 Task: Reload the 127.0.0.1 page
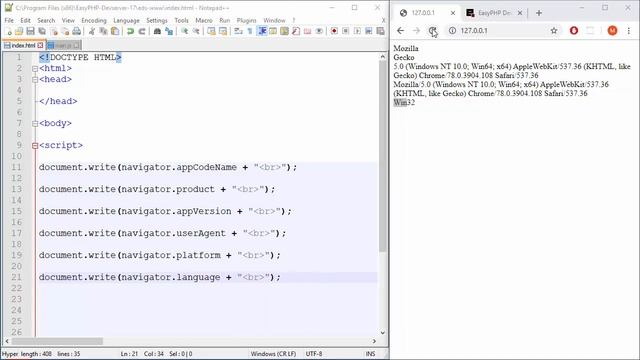(x=433, y=31)
